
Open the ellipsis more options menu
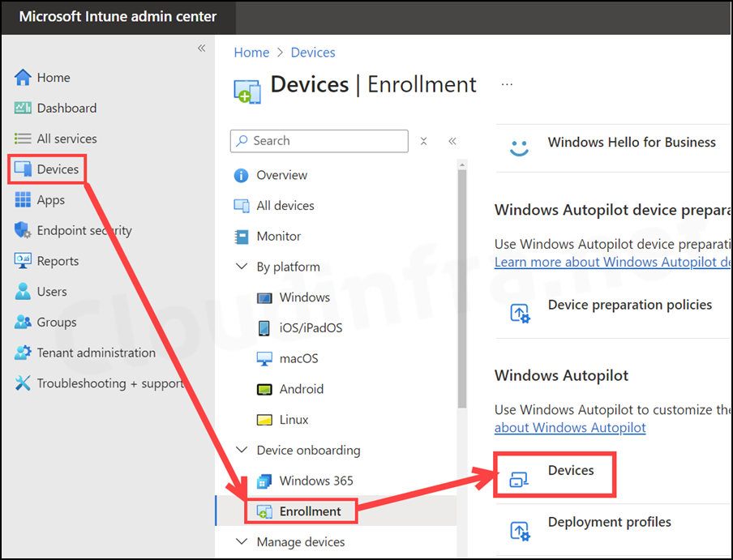coord(508,84)
